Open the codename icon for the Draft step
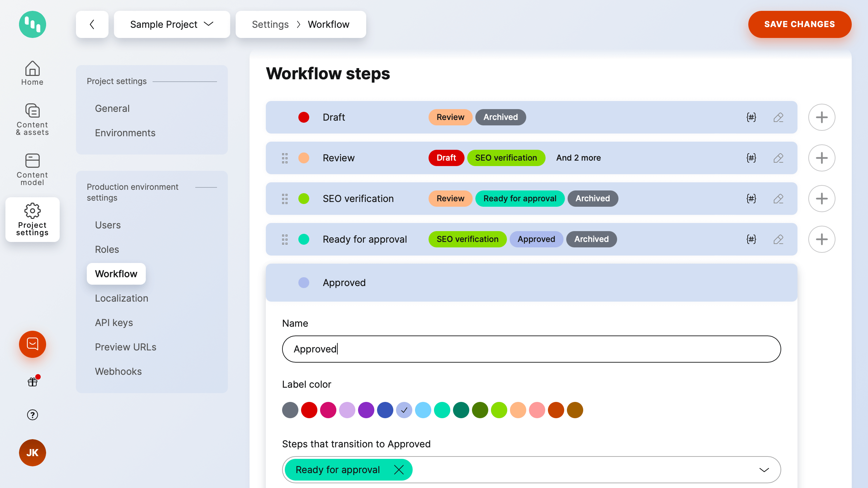868x488 pixels. pos(751,117)
